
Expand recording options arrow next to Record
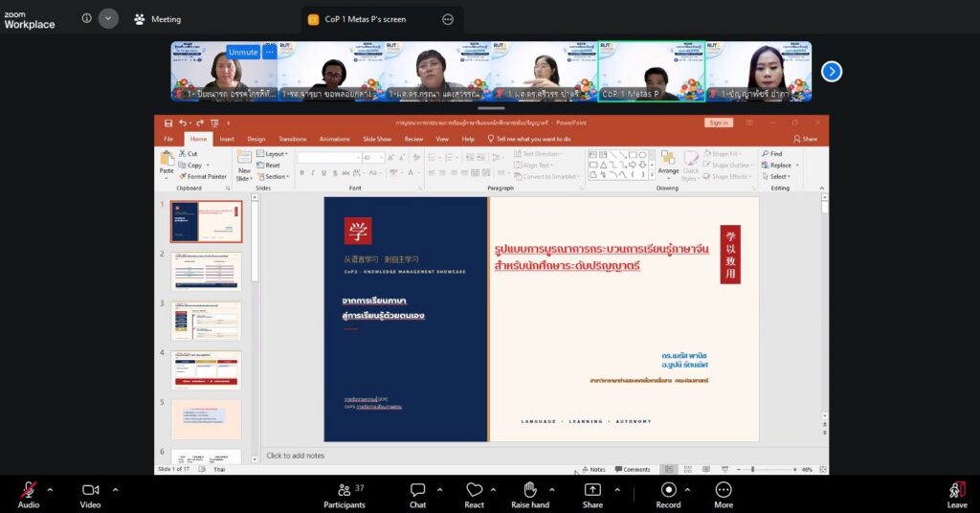(x=687, y=490)
